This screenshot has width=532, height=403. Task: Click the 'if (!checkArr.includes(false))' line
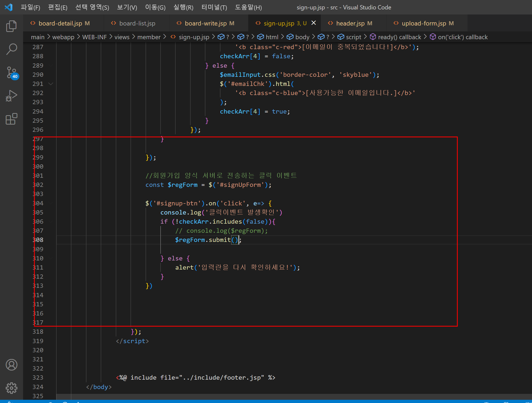coord(218,222)
